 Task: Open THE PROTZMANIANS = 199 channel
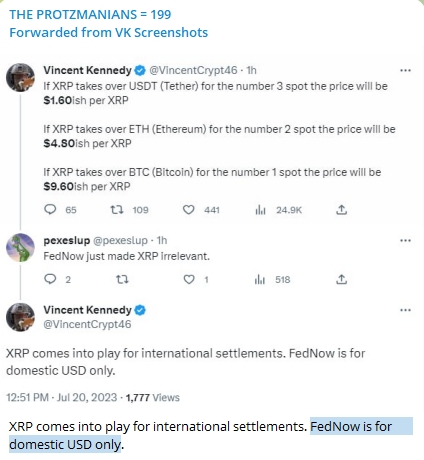click(90, 15)
